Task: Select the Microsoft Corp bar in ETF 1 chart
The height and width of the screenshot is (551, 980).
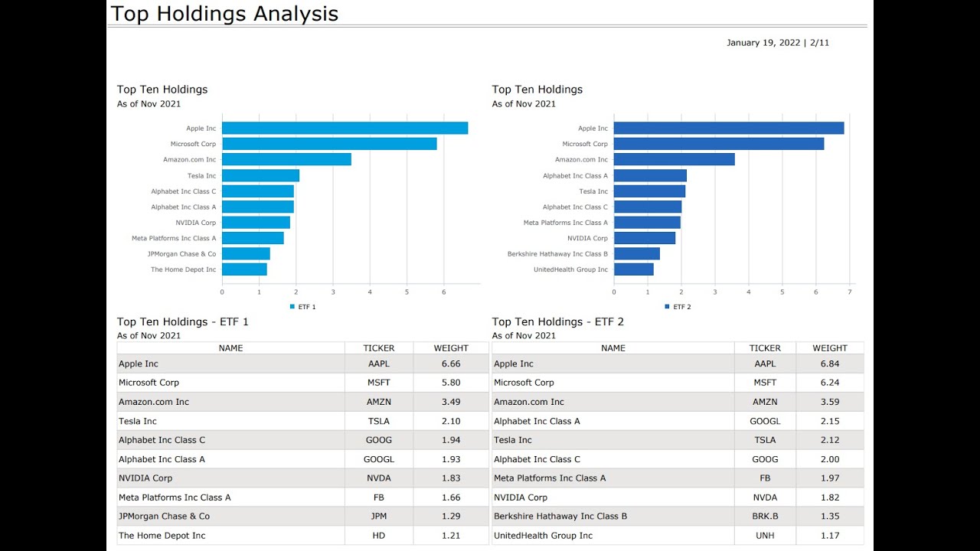Action: (x=329, y=144)
